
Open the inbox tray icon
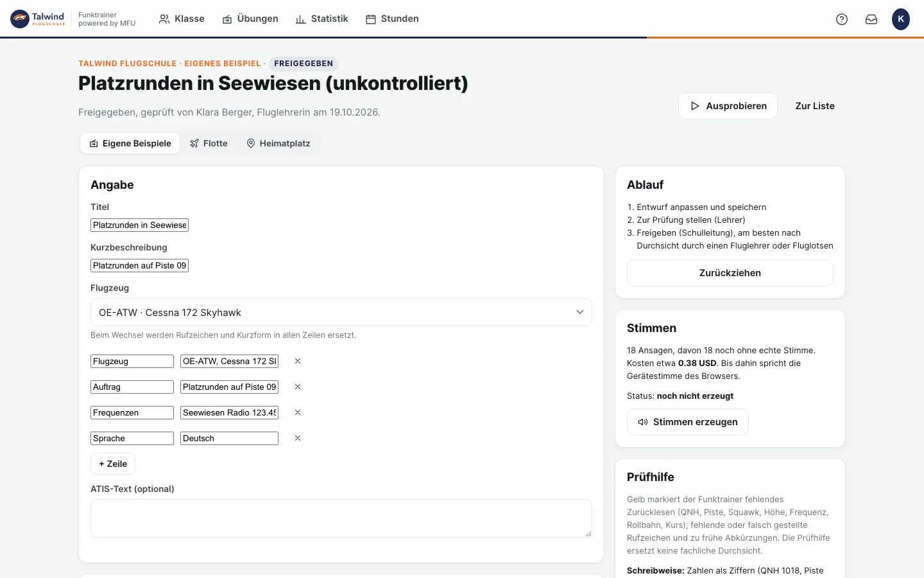pyautogui.click(x=871, y=19)
